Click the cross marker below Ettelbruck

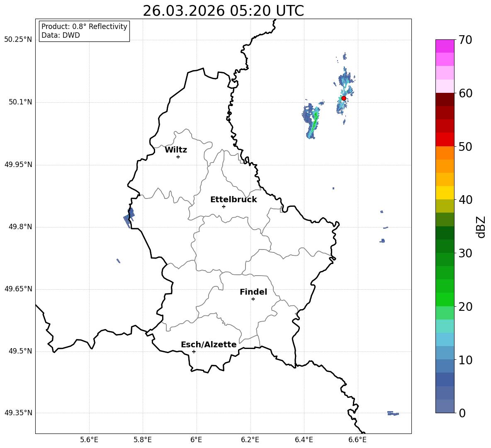(224, 206)
